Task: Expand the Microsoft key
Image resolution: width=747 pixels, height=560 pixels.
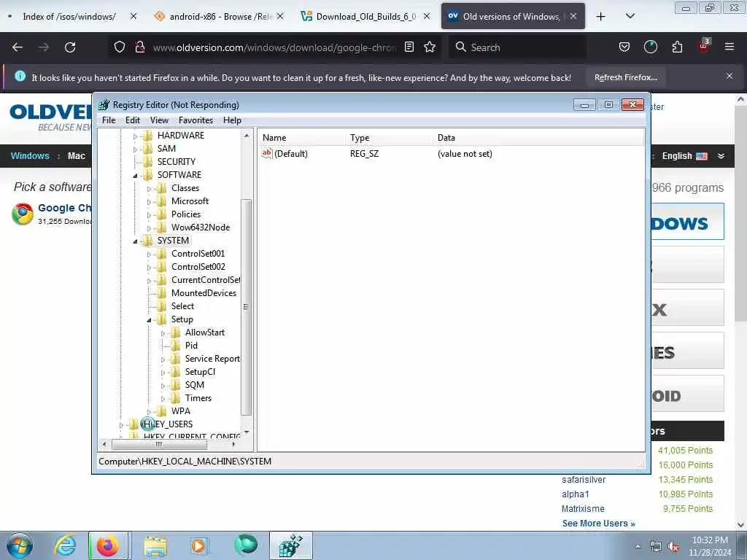Action: 149,202
